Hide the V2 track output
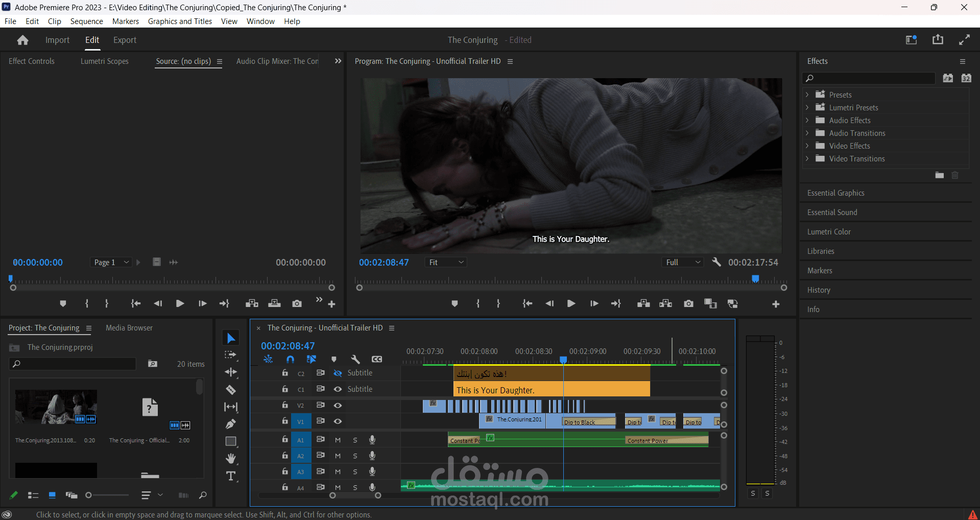 click(338, 405)
